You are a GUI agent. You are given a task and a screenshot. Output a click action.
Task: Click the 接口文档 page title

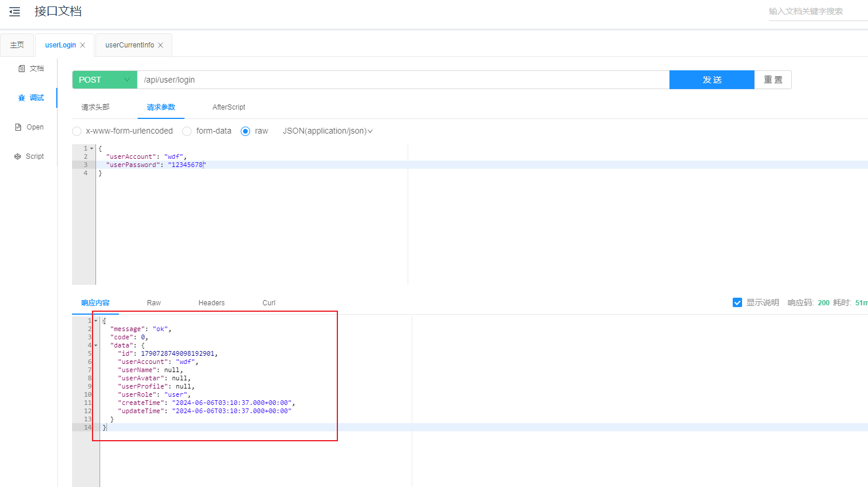click(58, 11)
